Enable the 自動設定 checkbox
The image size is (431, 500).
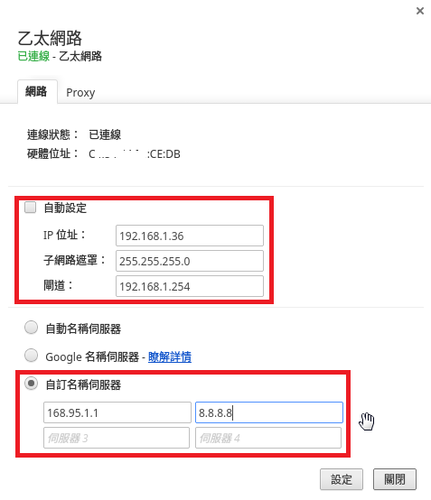[30, 207]
